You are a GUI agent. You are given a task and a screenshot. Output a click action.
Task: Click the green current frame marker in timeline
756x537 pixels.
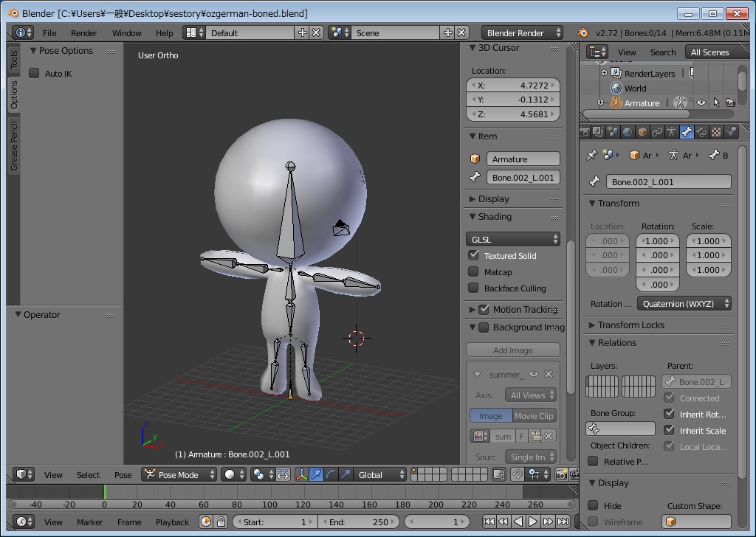pos(105,492)
